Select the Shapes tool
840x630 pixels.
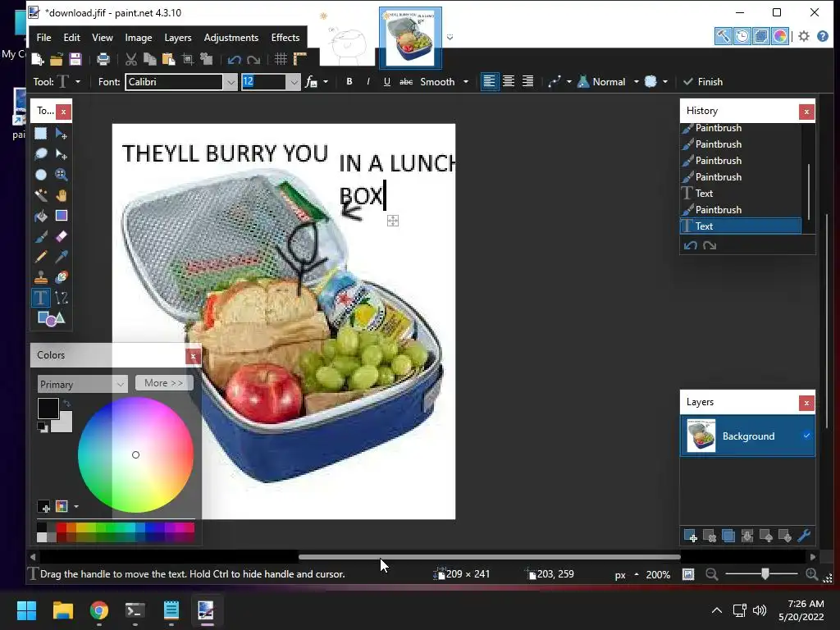(51, 319)
